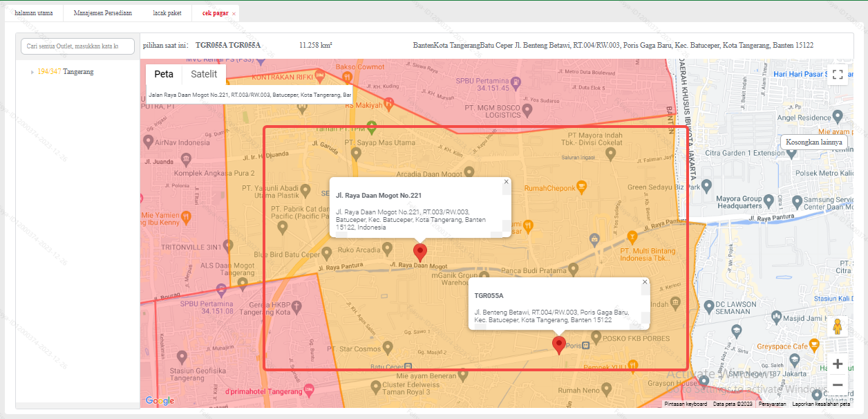Click Ruko Arcadia place pin
Viewport: 868px width, 419px height.
pos(387,248)
